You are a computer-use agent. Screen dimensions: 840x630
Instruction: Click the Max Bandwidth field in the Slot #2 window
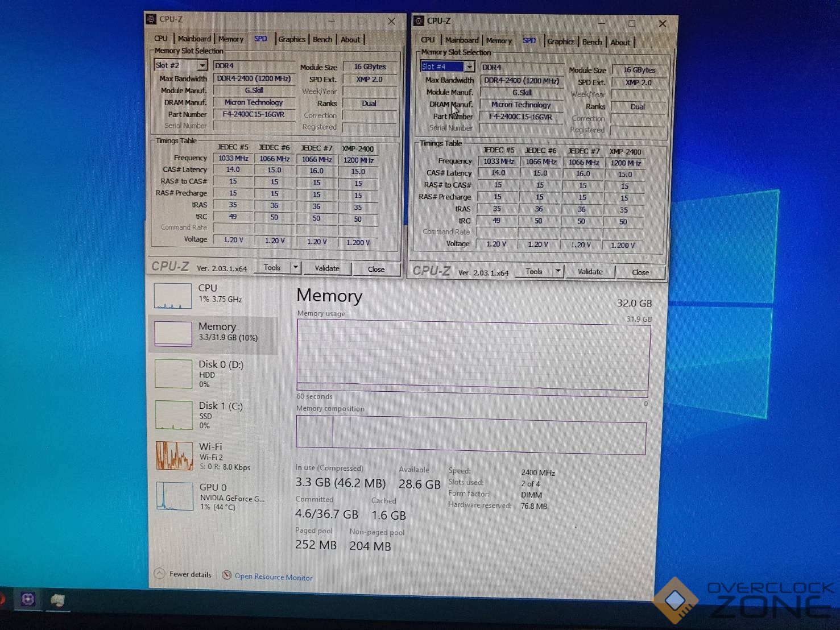[x=254, y=78]
